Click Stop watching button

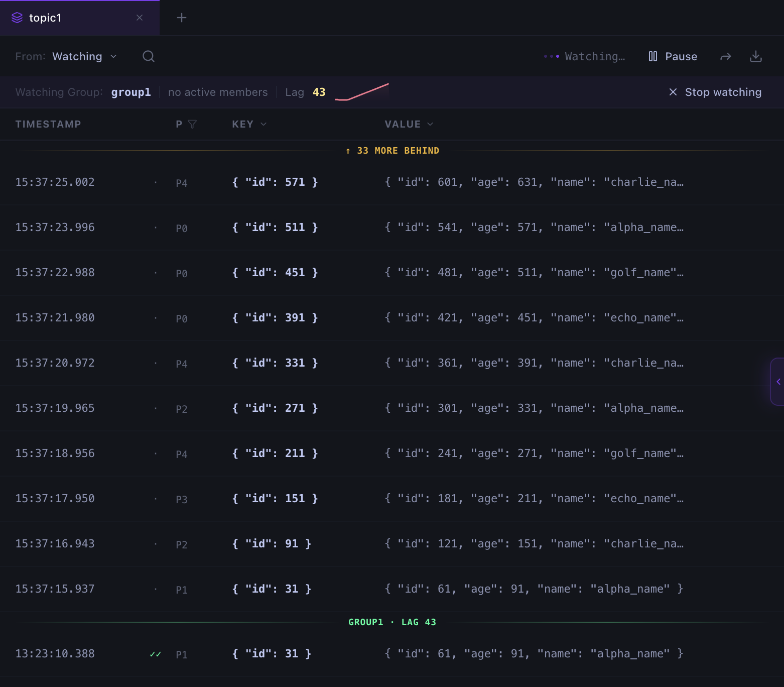pyautogui.click(x=715, y=92)
